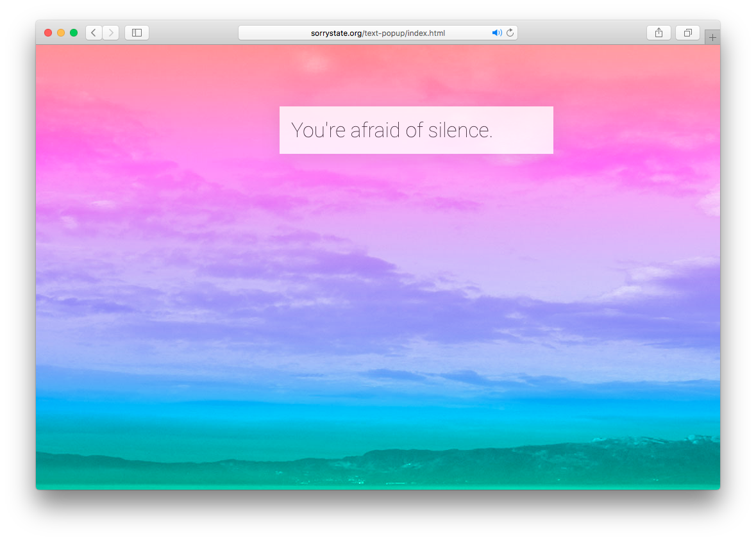Open the Share menu
Image resolution: width=756 pixels, height=541 pixels.
pos(659,33)
